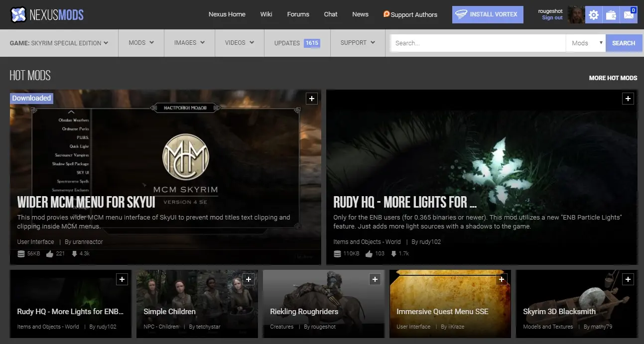Open Creatures category link
This screenshot has width=644, height=344.
point(282,327)
